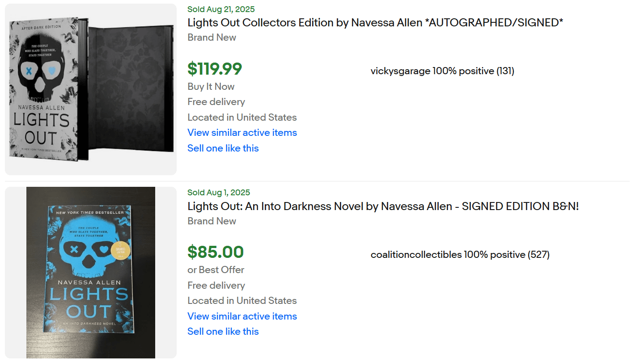Click Brand New under the Collectors Edition title
Viewport: 644px width, 362px height.
(x=212, y=38)
